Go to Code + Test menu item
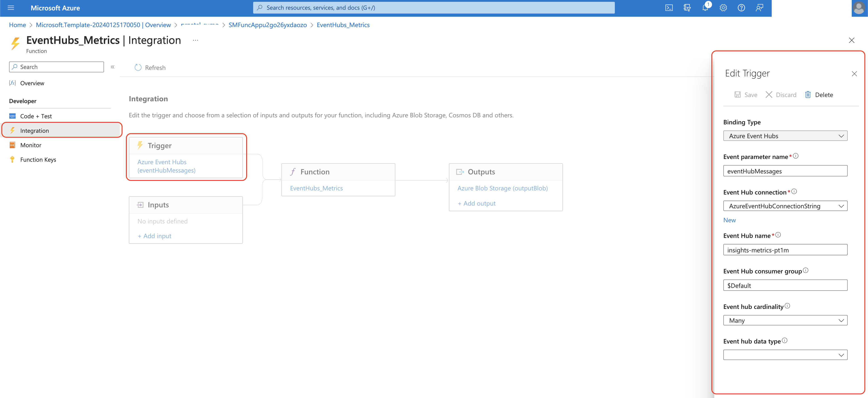 [36, 116]
